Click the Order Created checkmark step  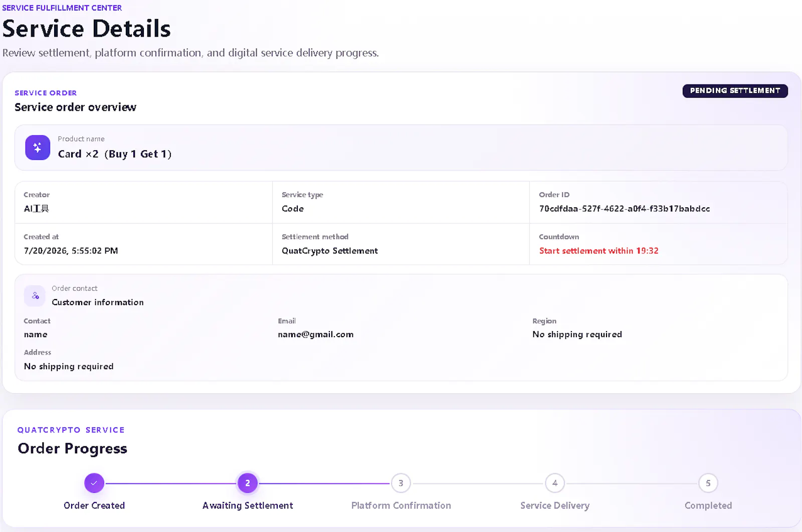click(94, 483)
